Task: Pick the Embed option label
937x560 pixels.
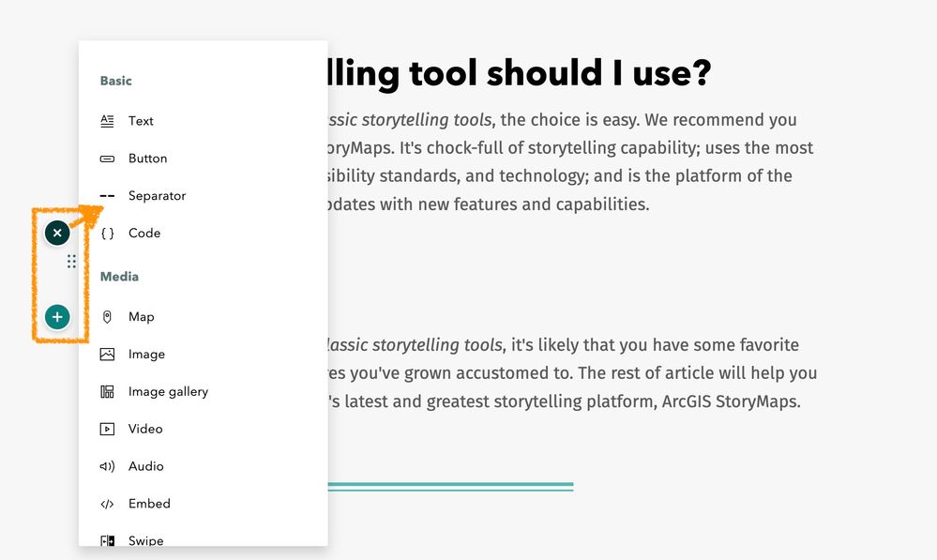Action: tap(149, 504)
